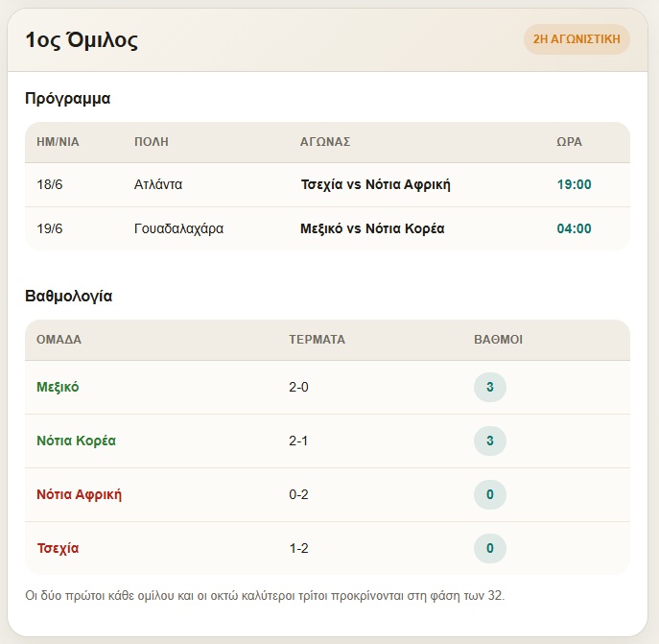Click the ΗΜ/ΝΙΑ column header

tap(58, 142)
